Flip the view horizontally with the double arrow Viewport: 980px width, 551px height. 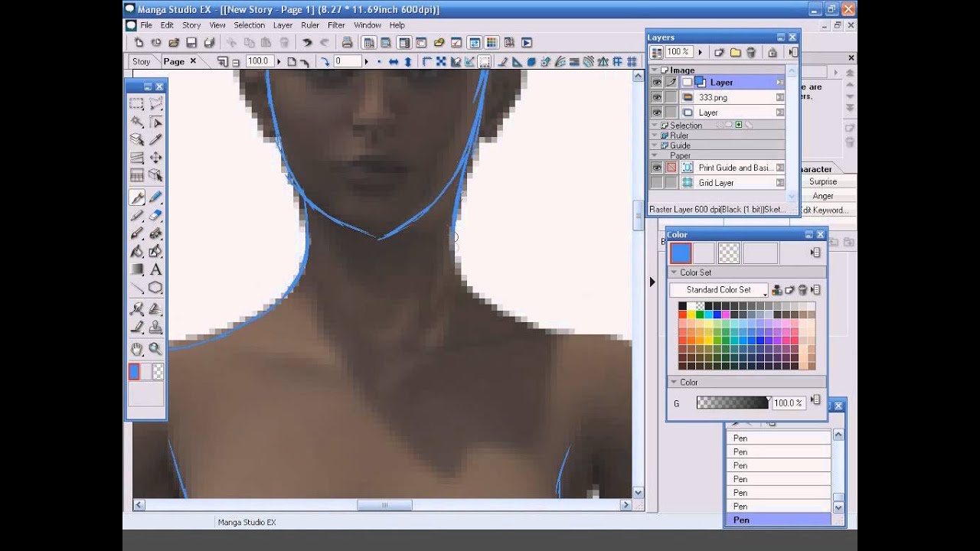click(394, 61)
